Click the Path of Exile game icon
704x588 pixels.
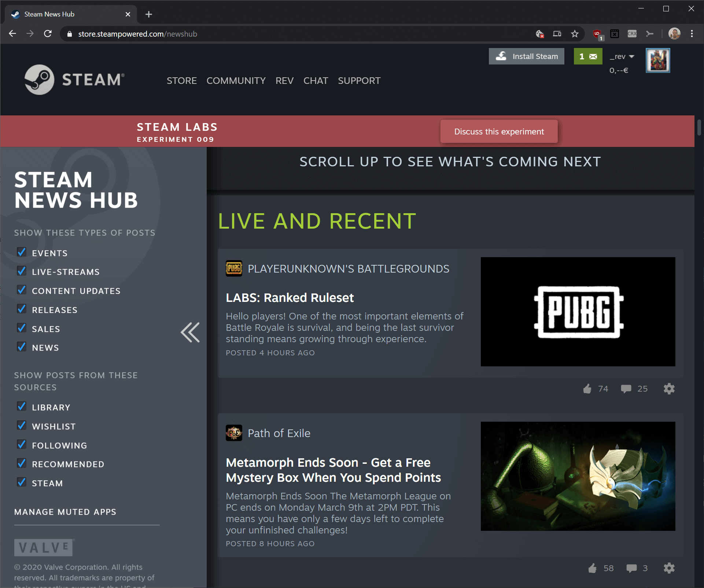(234, 433)
